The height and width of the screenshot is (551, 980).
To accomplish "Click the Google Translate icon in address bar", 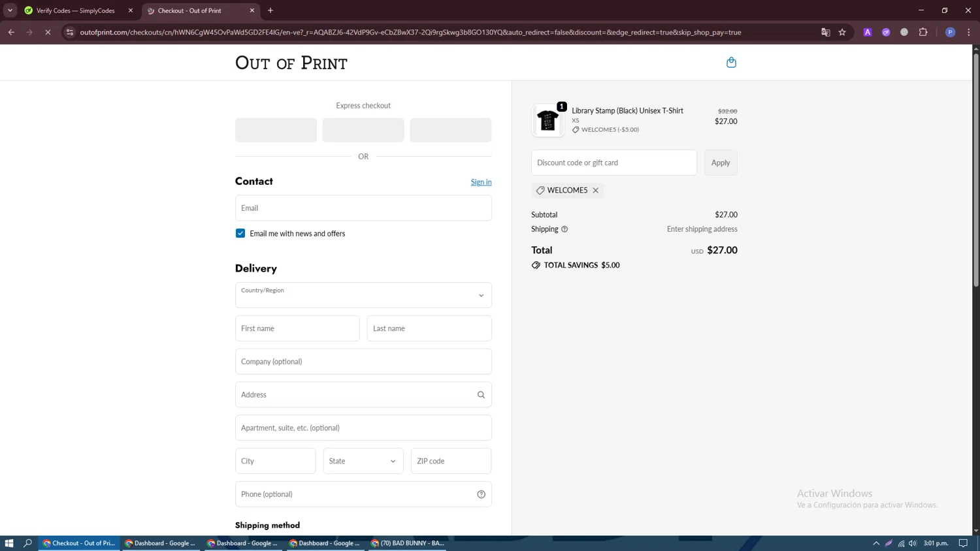I will [825, 32].
